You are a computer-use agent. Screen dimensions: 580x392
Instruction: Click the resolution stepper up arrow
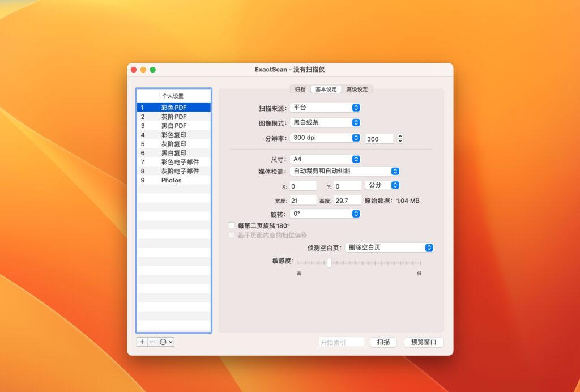point(400,136)
